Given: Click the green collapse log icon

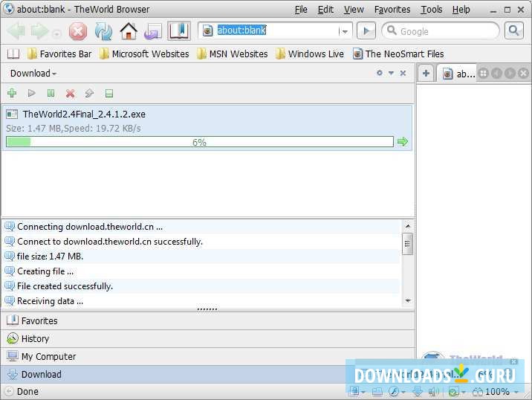Looking at the screenshot, I should [x=109, y=94].
